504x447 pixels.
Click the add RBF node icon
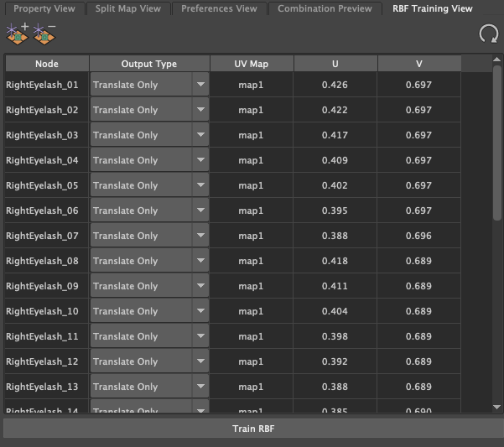point(18,34)
